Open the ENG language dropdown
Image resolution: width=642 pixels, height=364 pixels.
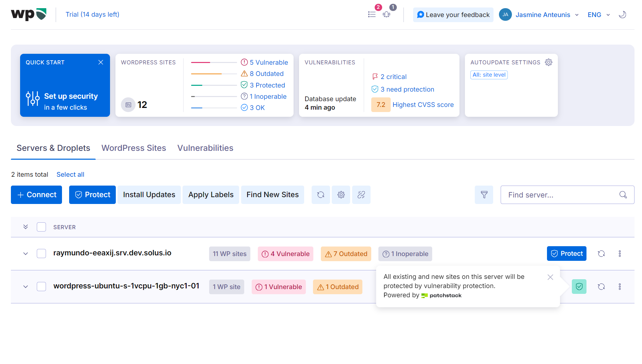[x=599, y=15]
